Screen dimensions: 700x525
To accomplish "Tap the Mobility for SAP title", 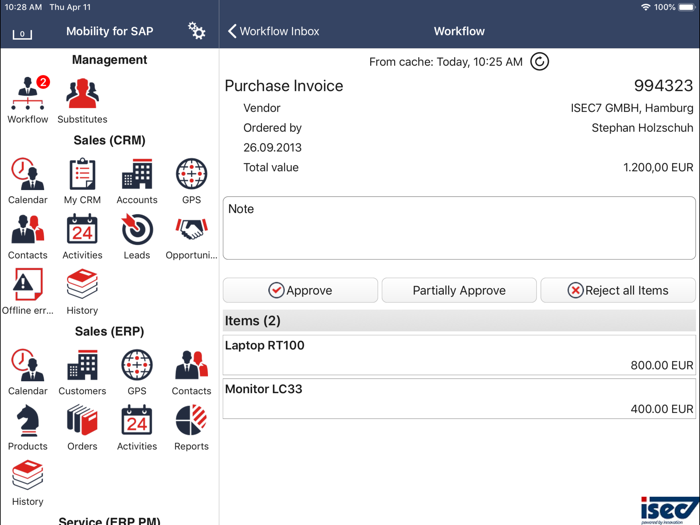I will point(109,31).
